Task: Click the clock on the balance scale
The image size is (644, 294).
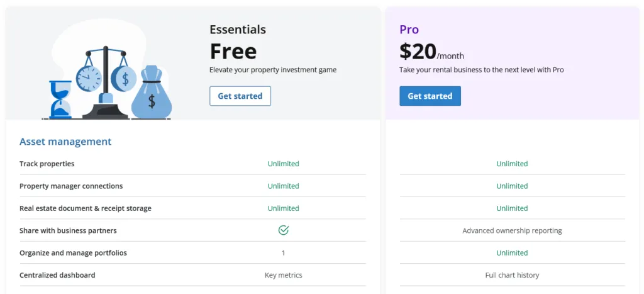Action: (89, 78)
